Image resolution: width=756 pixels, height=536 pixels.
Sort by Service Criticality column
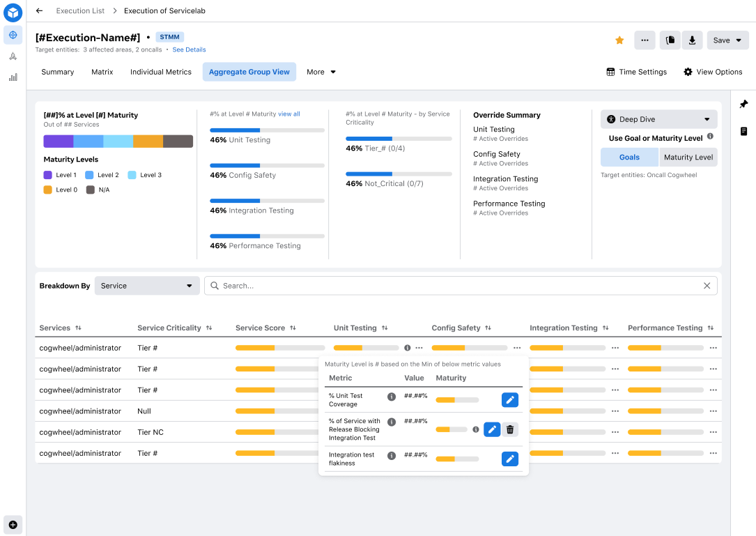209,328
